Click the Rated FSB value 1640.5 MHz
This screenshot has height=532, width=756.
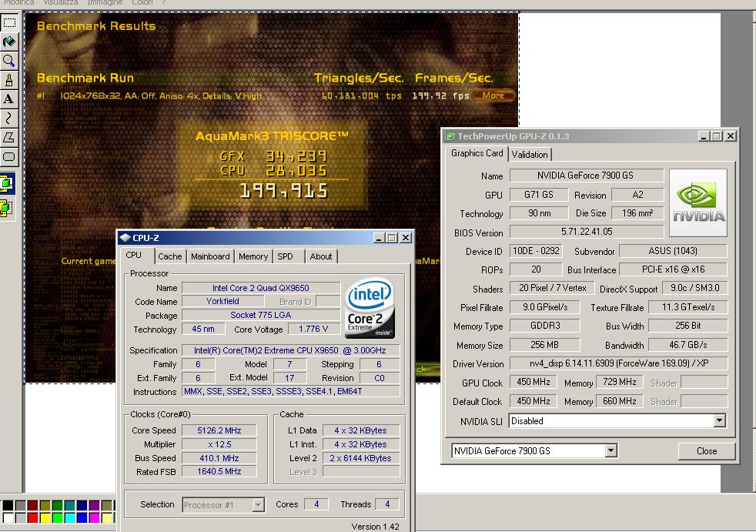219,471
